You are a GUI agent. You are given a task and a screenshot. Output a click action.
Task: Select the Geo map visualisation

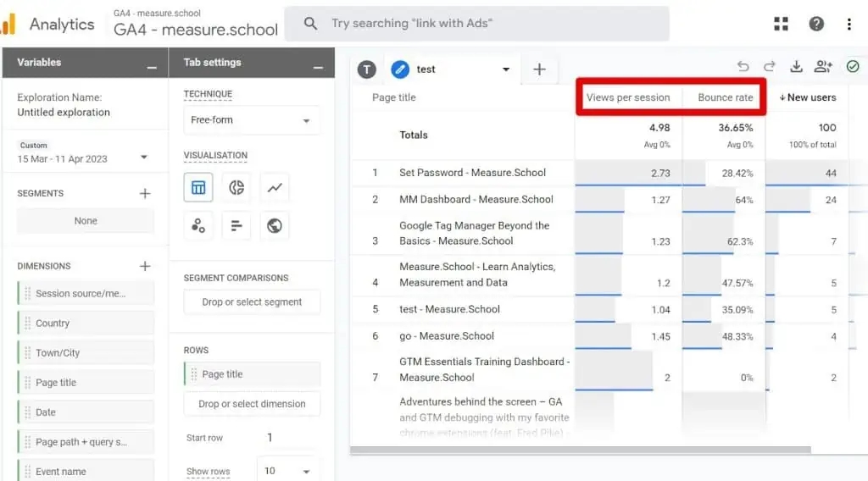tap(275, 225)
